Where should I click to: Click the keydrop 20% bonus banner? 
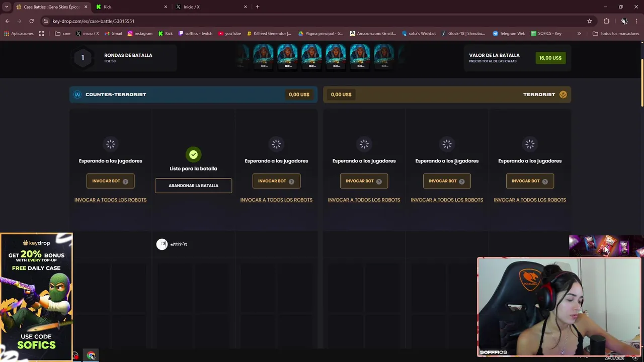point(36,297)
